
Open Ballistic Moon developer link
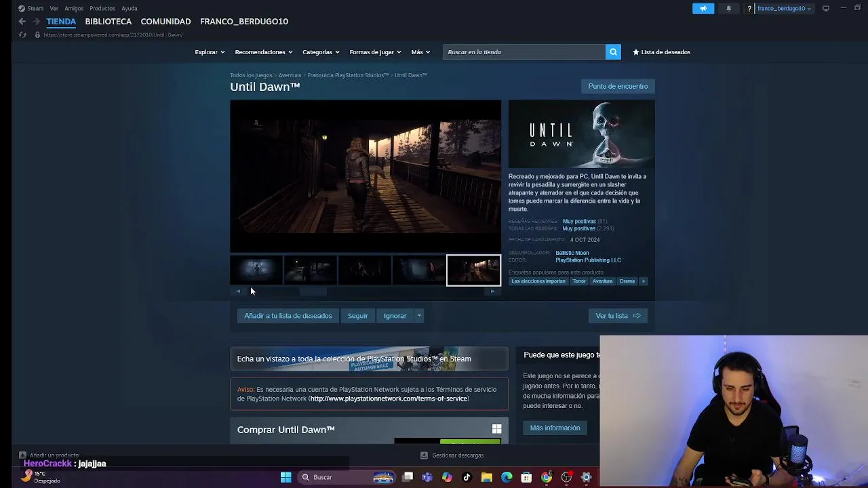[572, 253]
